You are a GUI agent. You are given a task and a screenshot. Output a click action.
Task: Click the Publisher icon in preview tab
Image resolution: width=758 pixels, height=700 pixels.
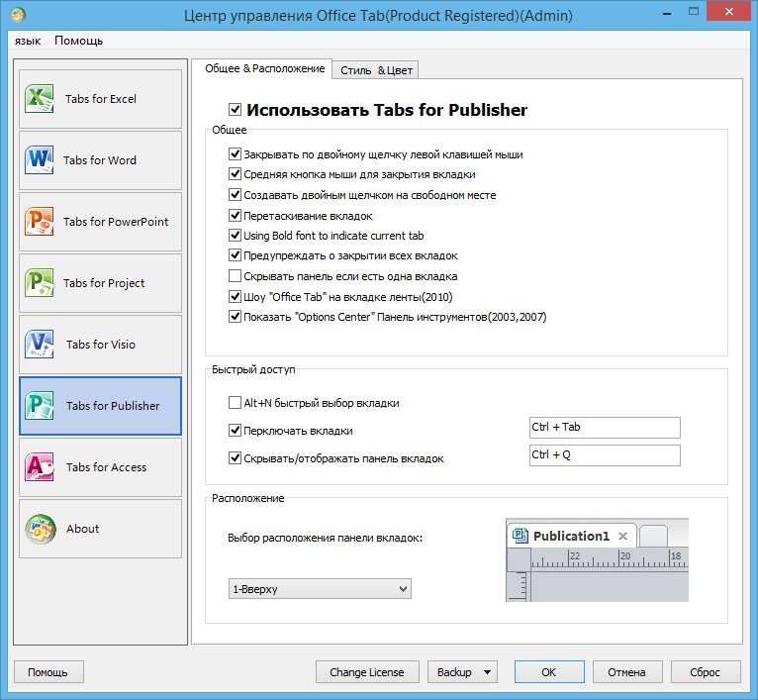tap(520, 536)
